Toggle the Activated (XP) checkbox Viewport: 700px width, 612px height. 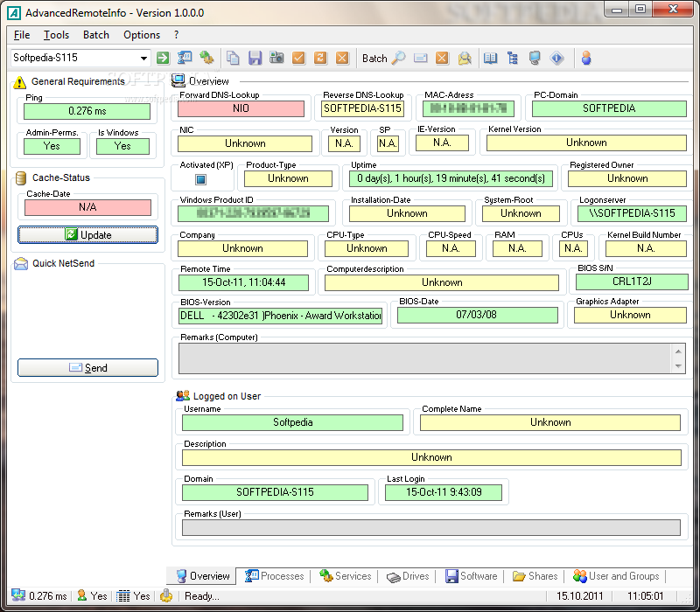200,179
